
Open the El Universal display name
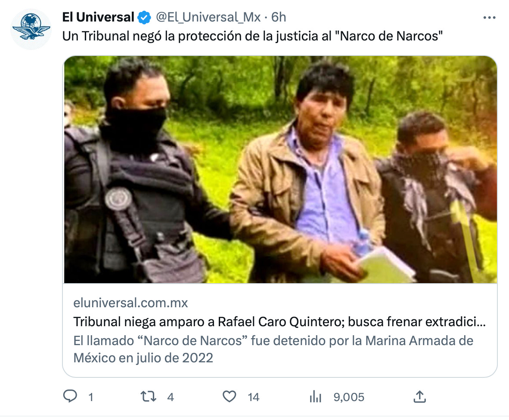coord(98,17)
